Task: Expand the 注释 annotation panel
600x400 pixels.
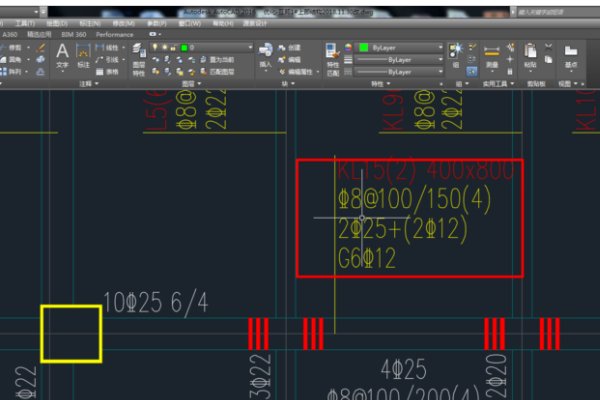Action: [89, 83]
